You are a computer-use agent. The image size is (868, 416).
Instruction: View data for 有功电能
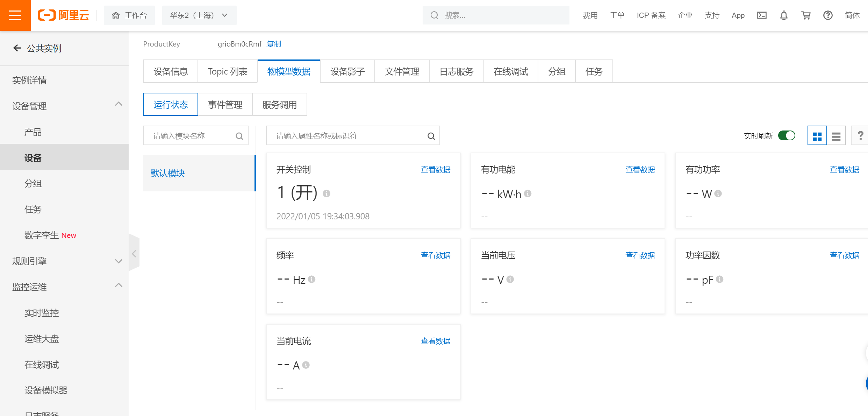640,169
